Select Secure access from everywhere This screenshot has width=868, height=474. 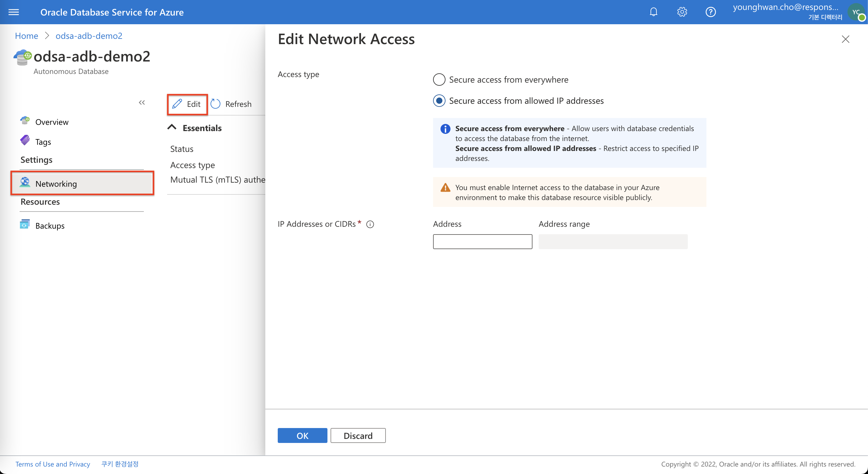pos(439,80)
